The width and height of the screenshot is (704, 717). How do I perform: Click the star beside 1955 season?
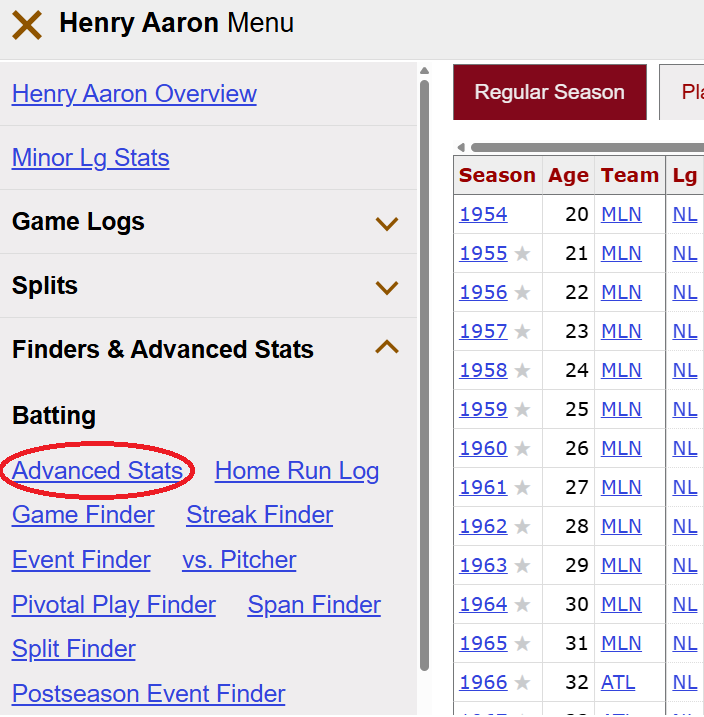coord(522,254)
